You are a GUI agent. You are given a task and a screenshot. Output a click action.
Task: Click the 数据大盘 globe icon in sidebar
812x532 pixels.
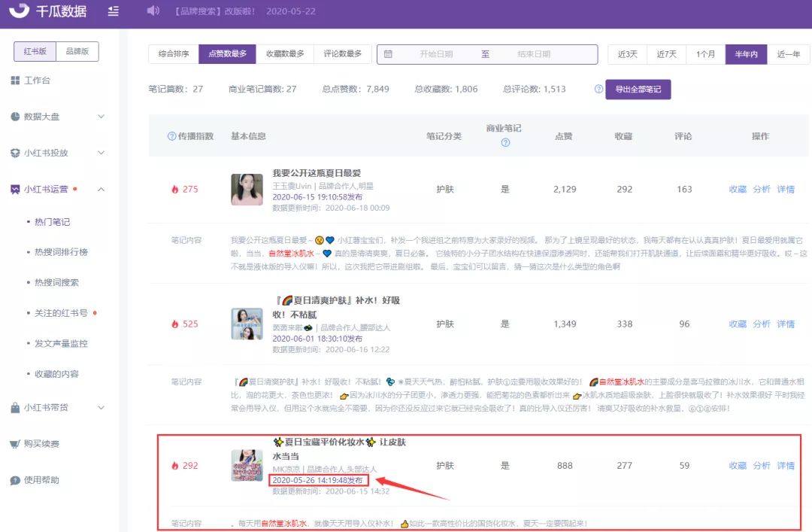14,117
